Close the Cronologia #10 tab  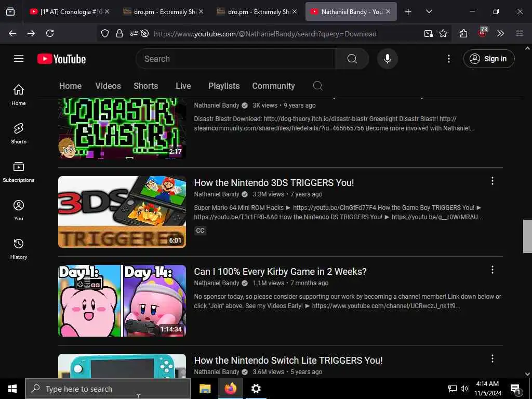click(107, 11)
